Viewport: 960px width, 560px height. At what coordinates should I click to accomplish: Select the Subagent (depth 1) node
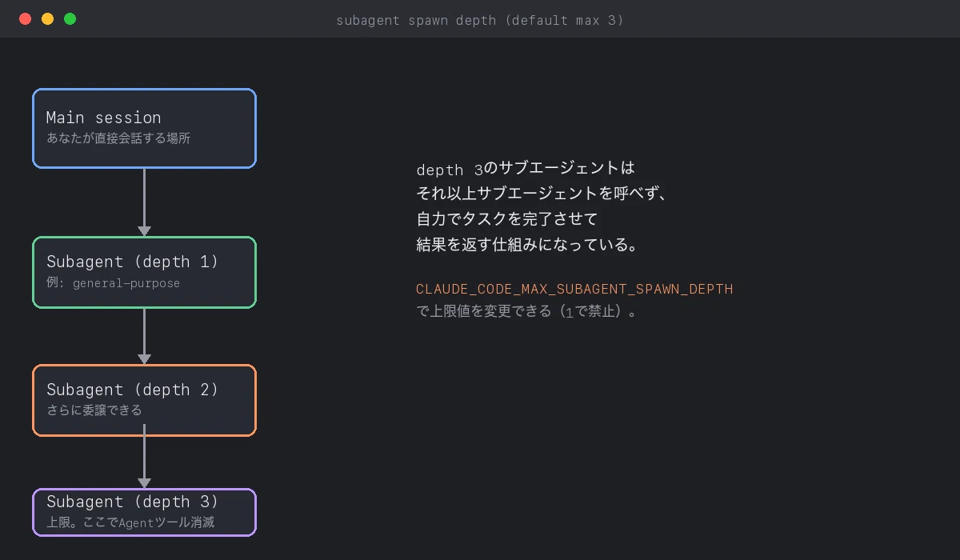pyautogui.click(x=144, y=273)
